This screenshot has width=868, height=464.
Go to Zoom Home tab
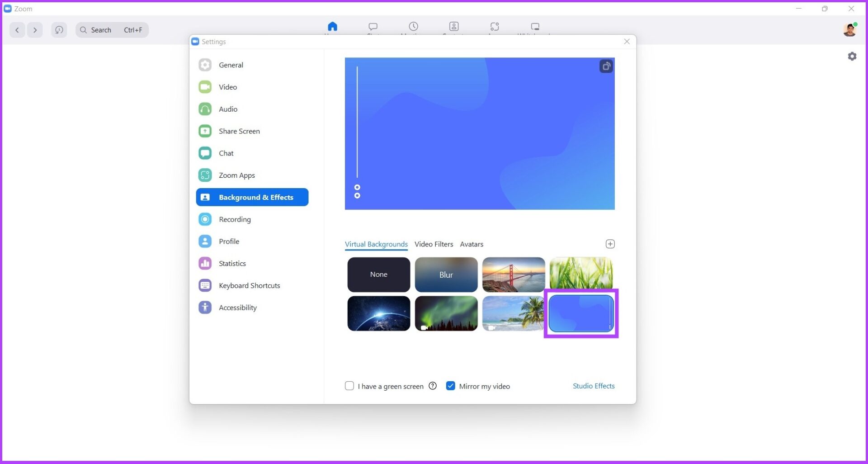pos(332,27)
